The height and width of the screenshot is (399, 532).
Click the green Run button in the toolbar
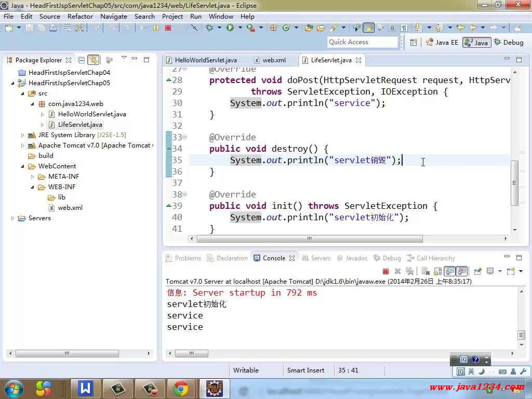click(x=230, y=28)
